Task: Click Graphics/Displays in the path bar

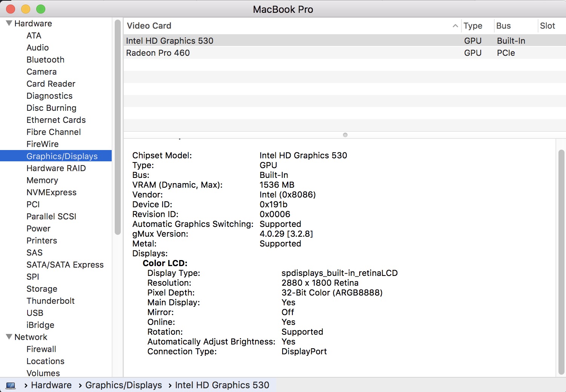Action: point(123,385)
